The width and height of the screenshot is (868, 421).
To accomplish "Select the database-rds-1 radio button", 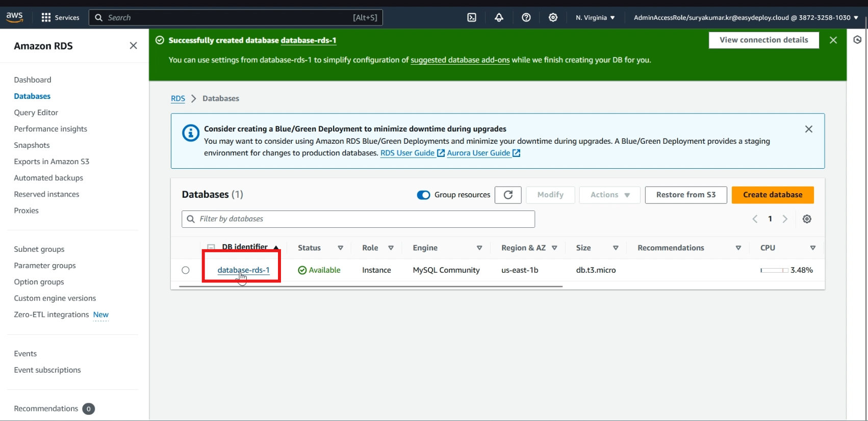I will point(186,270).
